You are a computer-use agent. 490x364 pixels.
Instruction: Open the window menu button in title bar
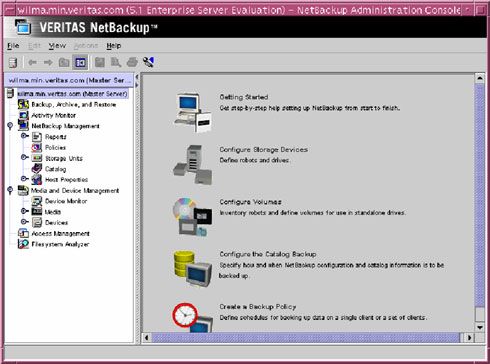pos(11,10)
